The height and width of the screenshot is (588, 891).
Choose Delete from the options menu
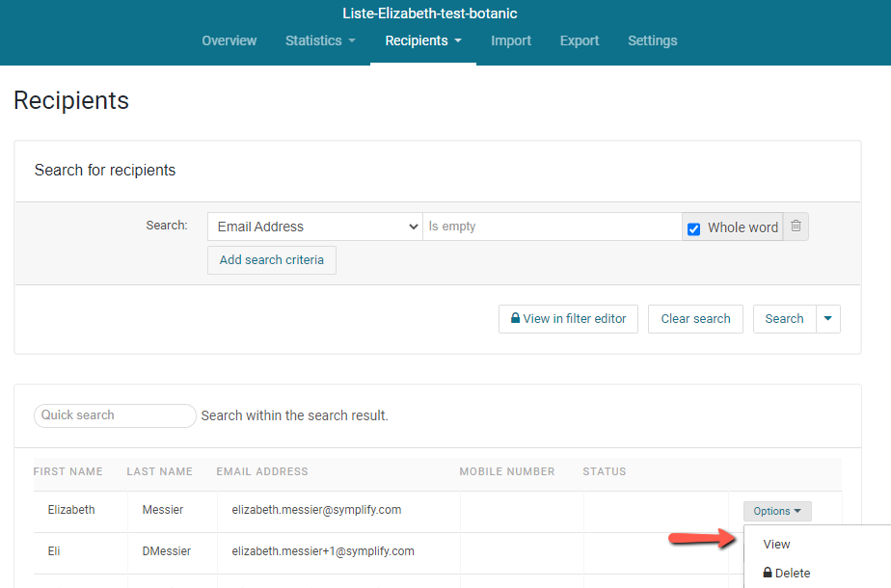pos(787,573)
